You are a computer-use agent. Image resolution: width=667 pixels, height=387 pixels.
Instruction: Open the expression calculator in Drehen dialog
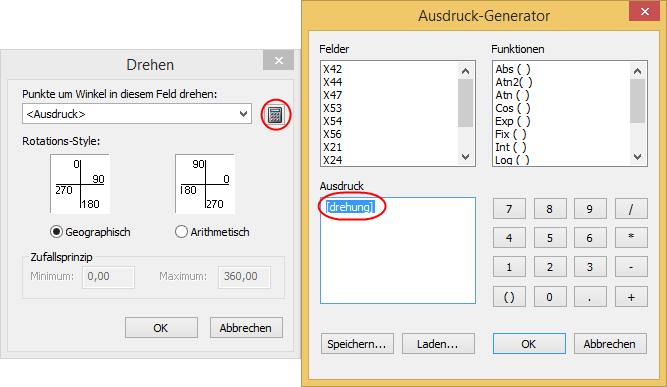(x=276, y=114)
